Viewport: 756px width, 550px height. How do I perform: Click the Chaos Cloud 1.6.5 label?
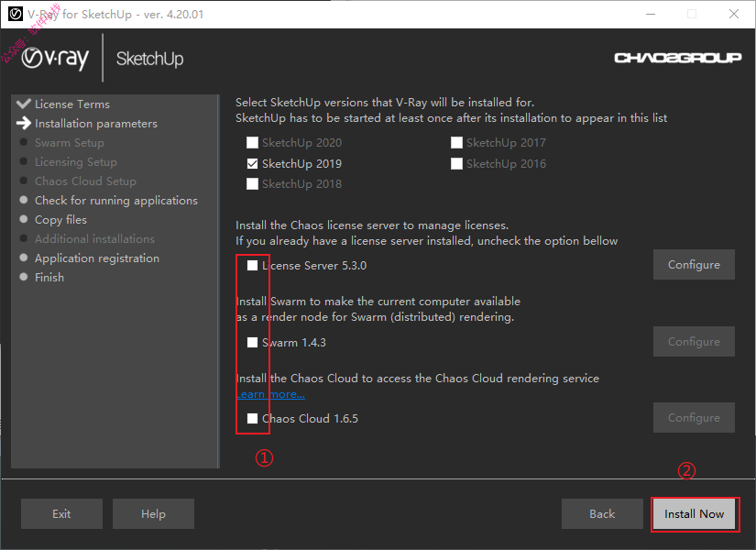(310, 419)
